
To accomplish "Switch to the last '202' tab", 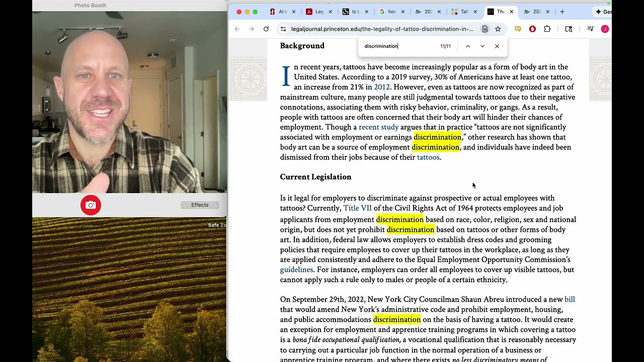I will [532, 12].
